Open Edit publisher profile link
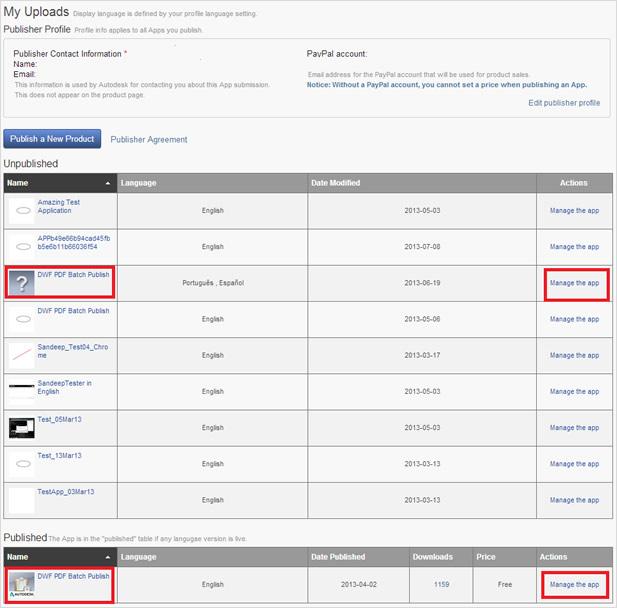Viewport: 617px width, 608px height. pos(564,103)
